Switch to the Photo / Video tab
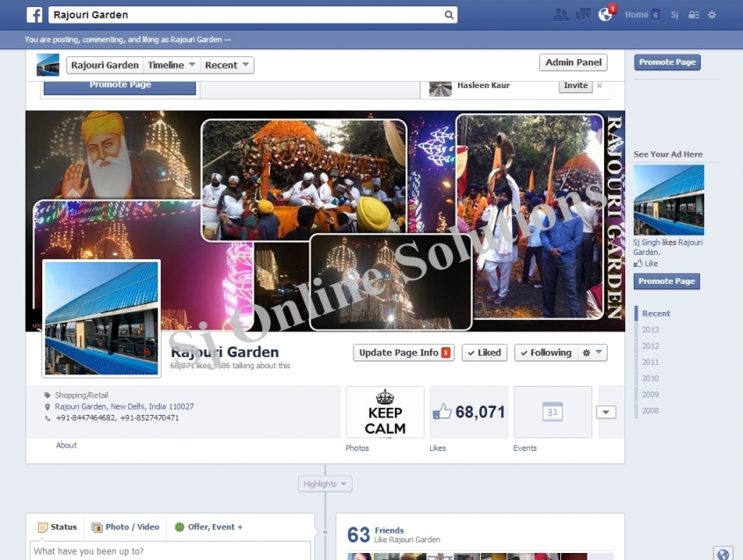Image resolution: width=743 pixels, height=560 pixels. (125, 527)
